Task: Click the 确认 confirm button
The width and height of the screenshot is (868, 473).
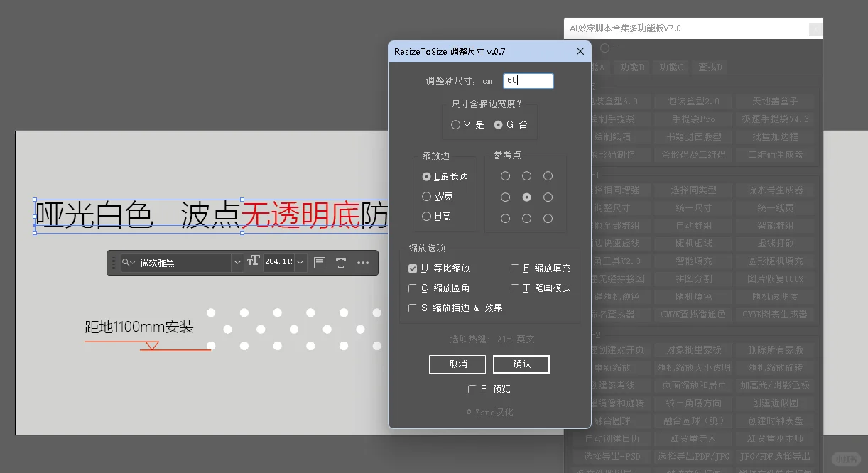Action: (x=521, y=364)
